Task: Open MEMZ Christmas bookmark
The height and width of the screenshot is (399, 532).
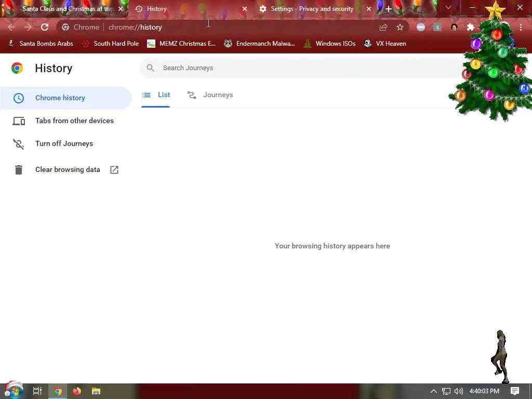Action: click(x=181, y=44)
